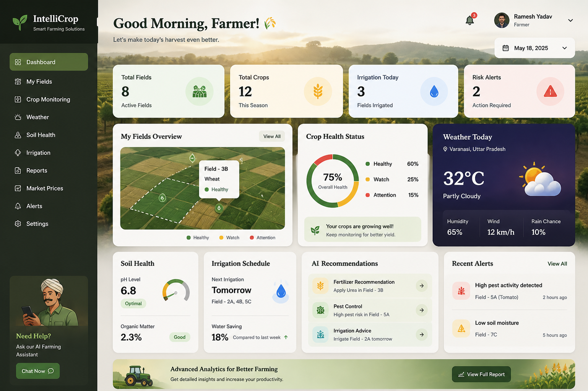The image size is (588, 391).
Task: Click the 75% Overall Health donut chart
Action: [x=333, y=181]
